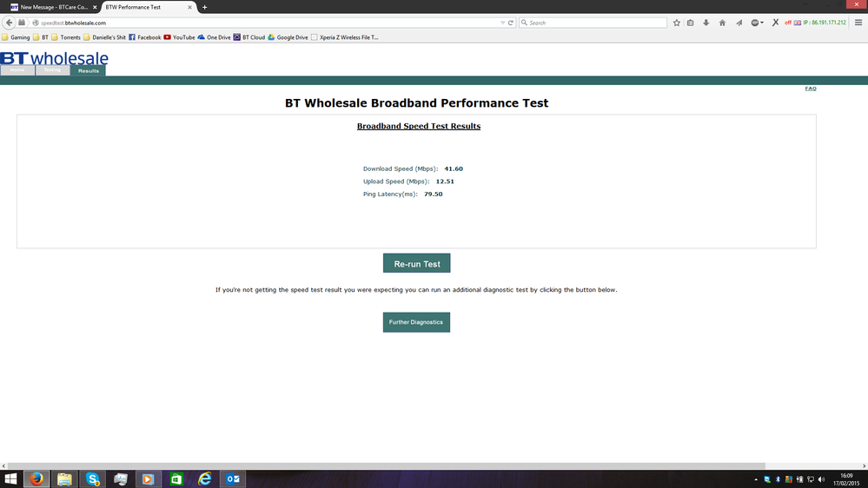868x488 pixels.
Task: Click the ping latency value 79.50
Action: tap(434, 195)
